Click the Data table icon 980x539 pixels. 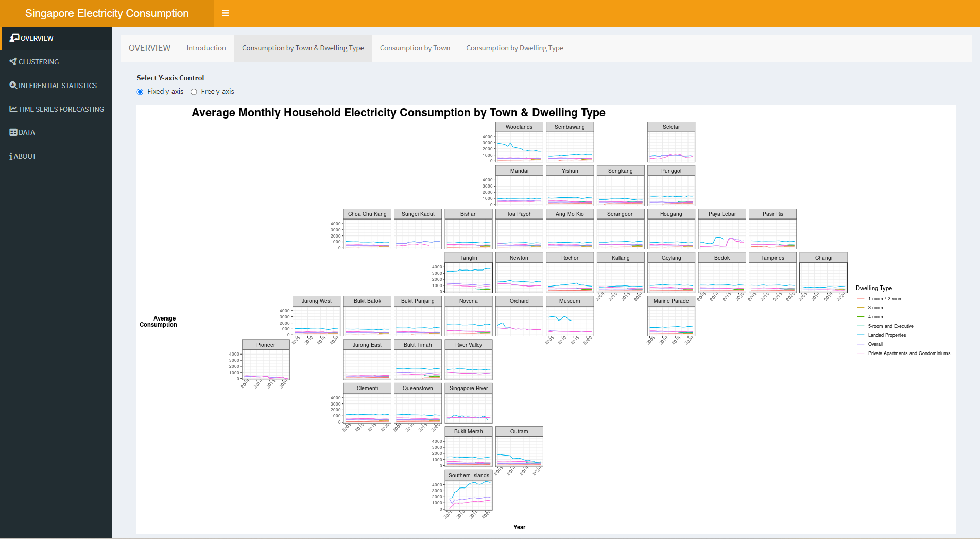point(13,132)
